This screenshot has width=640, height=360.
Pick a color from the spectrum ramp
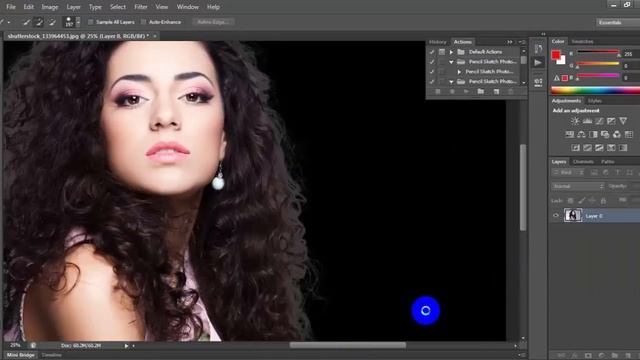[x=596, y=90]
